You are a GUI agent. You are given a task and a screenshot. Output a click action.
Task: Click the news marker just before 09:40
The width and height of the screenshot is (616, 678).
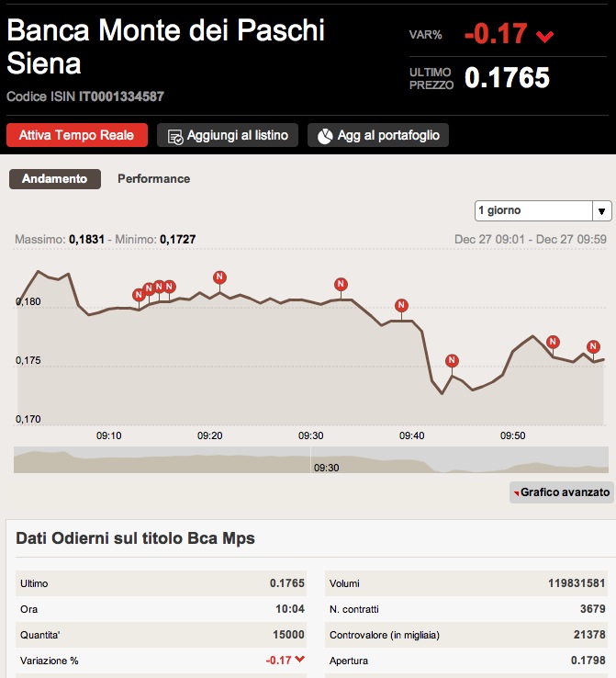pyautogui.click(x=400, y=305)
